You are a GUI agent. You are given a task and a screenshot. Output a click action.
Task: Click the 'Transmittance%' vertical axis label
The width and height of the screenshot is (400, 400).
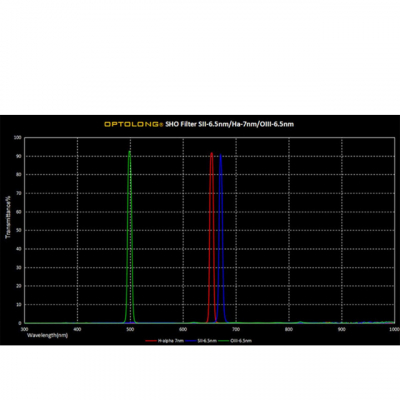(7, 217)
